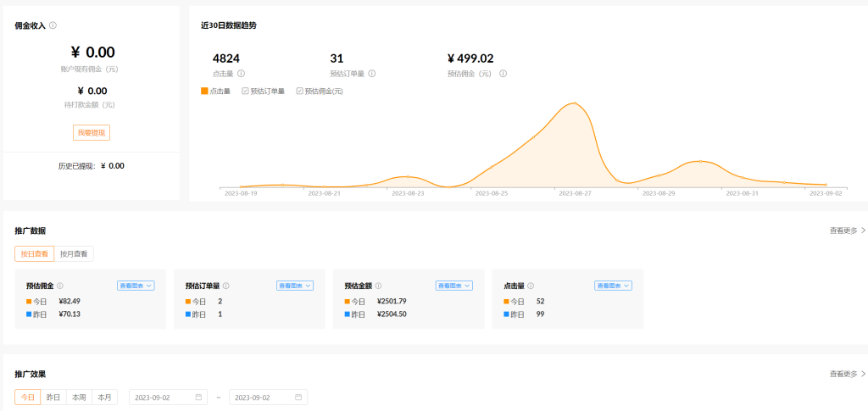Select the 今日 range tab in 推广效果
Image resolution: width=868 pixels, height=411 pixels.
click(x=28, y=397)
